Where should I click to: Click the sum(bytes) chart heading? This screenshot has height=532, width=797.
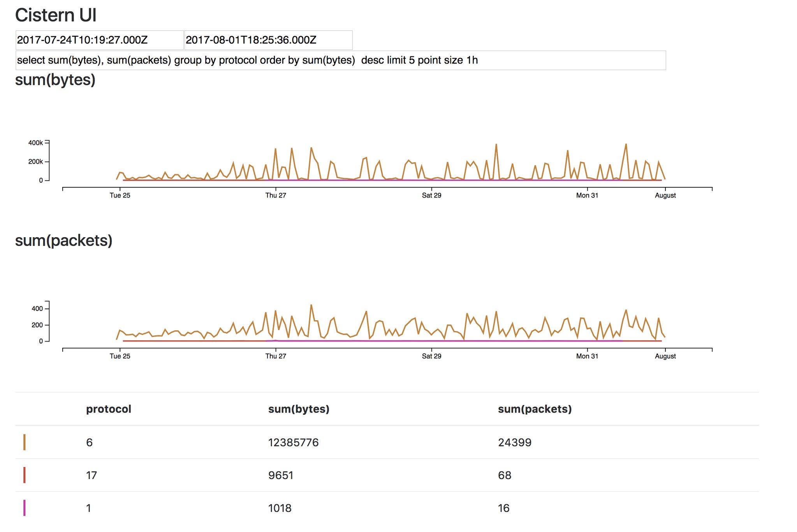tap(55, 80)
